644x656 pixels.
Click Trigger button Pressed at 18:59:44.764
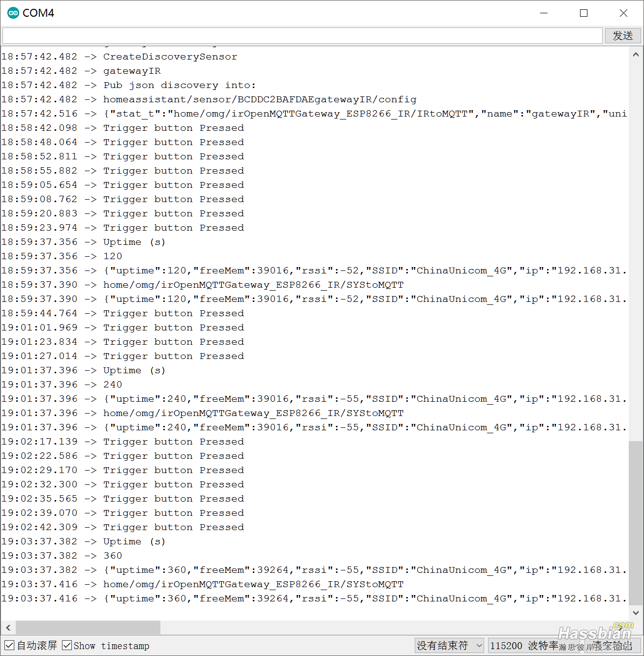coord(123,313)
